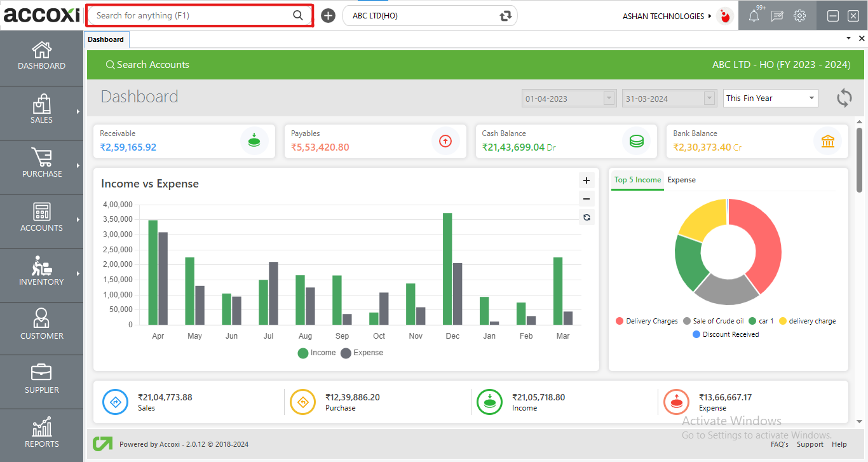Click the dashboard refresh icon
The width and height of the screenshot is (868, 462).
844,98
